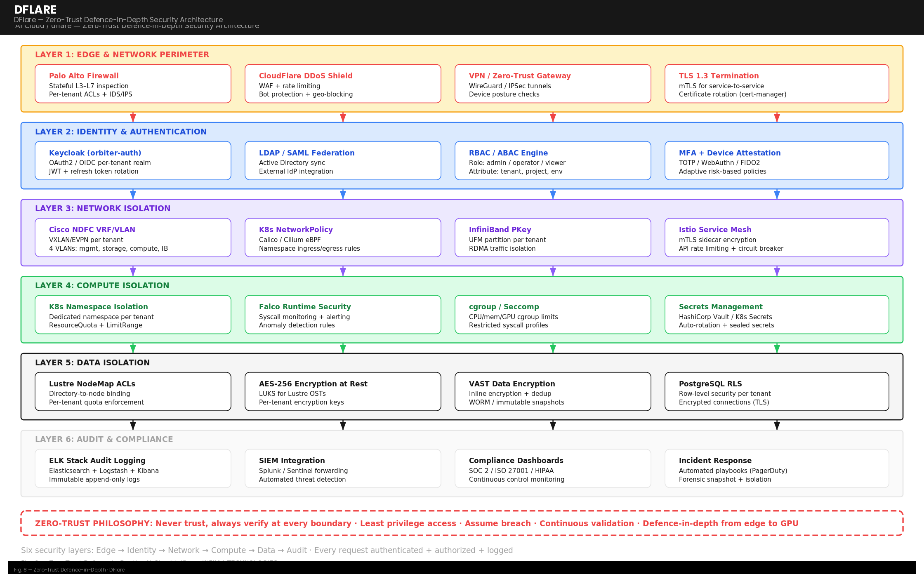Select the VPN / Zero-Trust Gateway box

553,83
